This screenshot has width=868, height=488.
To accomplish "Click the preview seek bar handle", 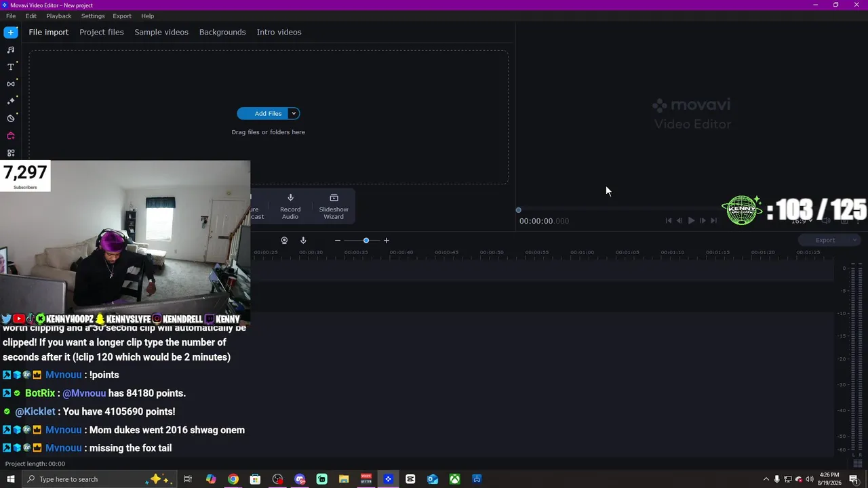I will [519, 210].
